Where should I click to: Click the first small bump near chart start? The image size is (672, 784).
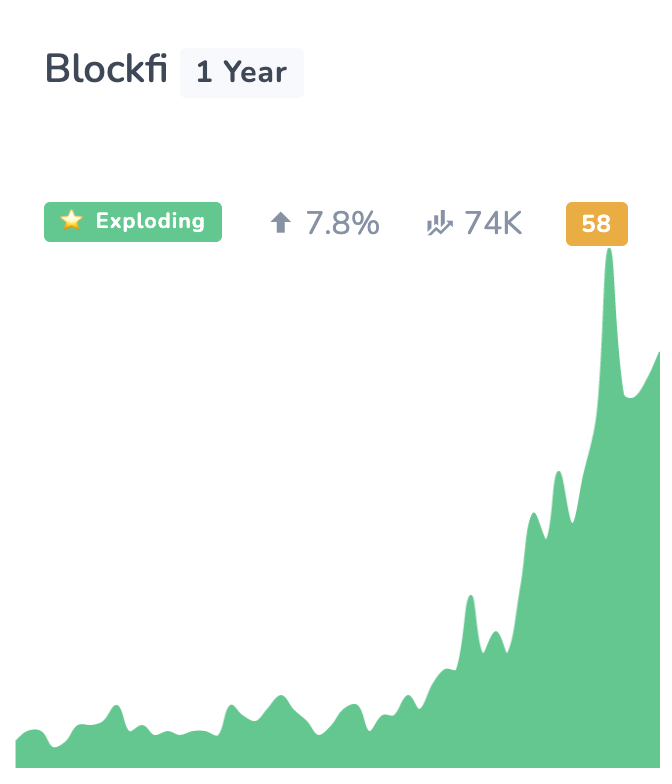pos(116,706)
